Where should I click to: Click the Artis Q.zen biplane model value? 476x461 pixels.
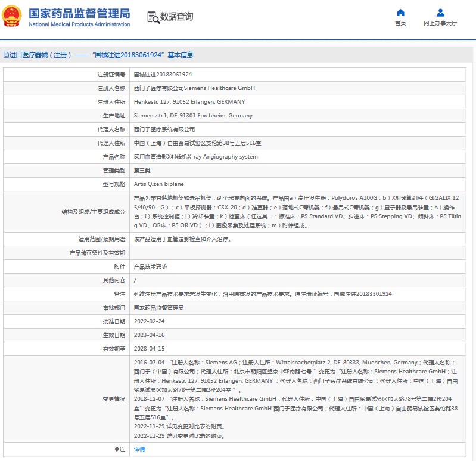pyautogui.click(x=159, y=184)
